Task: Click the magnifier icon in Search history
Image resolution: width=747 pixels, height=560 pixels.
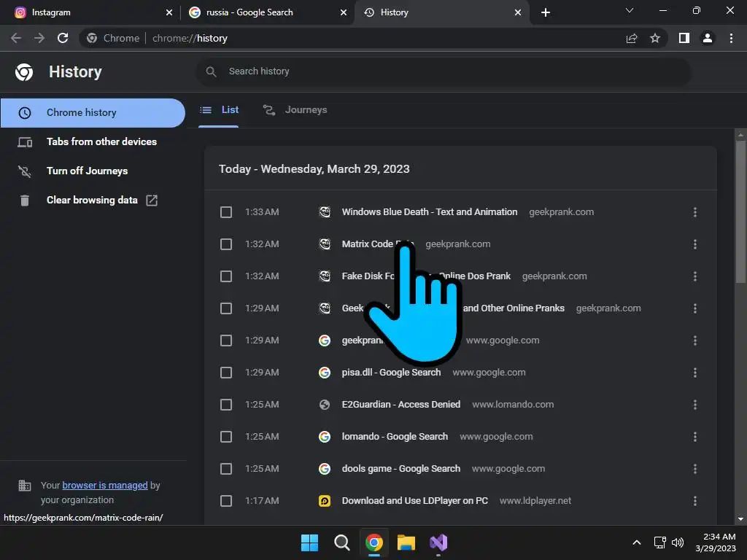Action: 211,71
